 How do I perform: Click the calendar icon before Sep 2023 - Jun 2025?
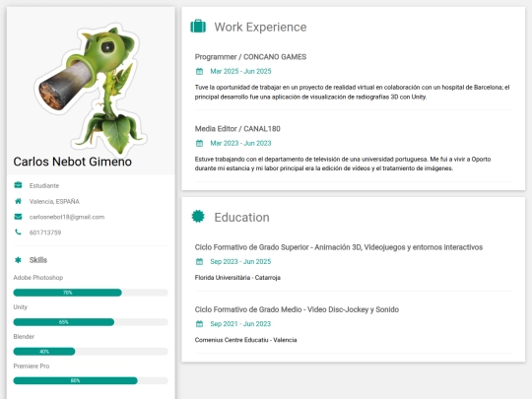(x=199, y=262)
